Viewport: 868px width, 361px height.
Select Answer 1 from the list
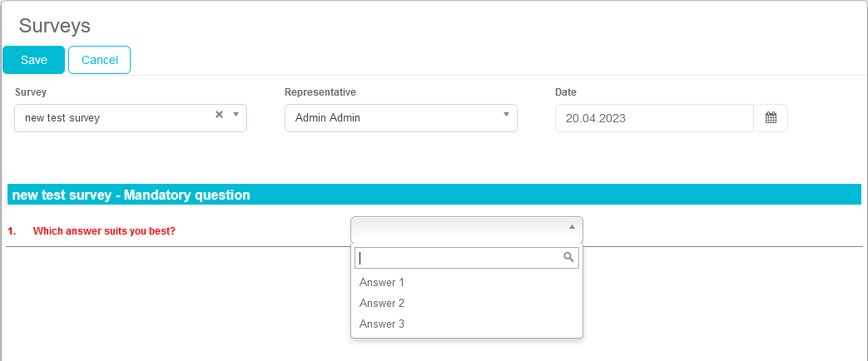click(382, 283)
